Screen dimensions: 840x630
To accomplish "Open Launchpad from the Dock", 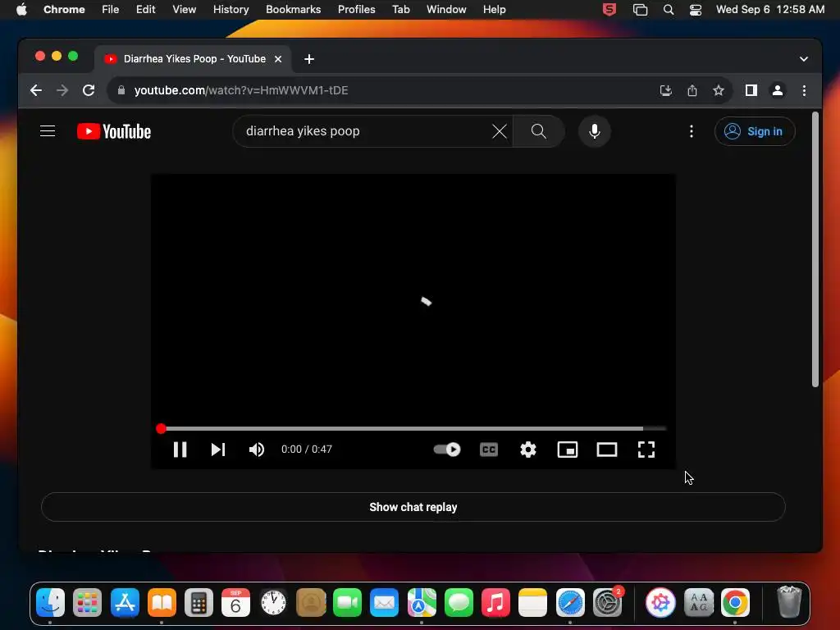I will tap(87, 603).
